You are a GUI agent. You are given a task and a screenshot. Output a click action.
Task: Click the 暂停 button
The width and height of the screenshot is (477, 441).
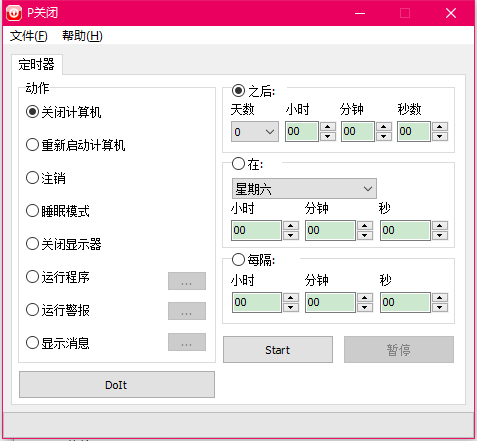(x=399, y=350)
